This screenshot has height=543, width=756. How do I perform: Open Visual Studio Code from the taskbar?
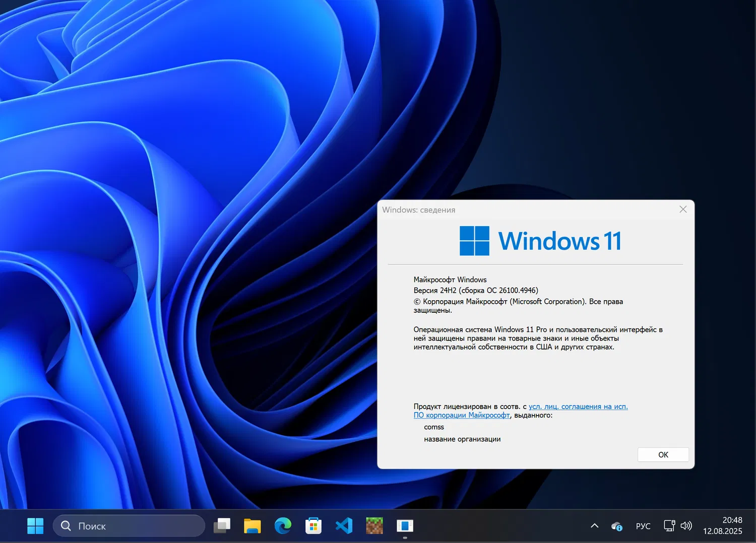click(344, 525)
